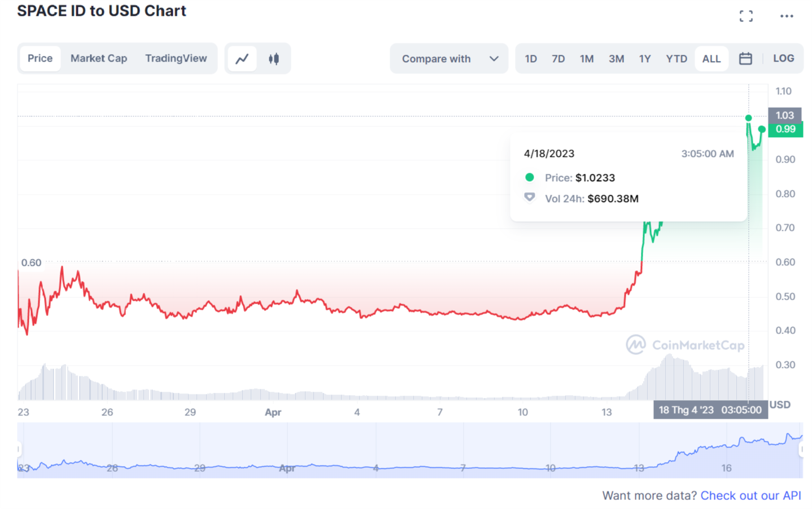Open the TradingView tab
This screenshot has height=509, width=812.
pyautogui.click(x=176, y=59)
